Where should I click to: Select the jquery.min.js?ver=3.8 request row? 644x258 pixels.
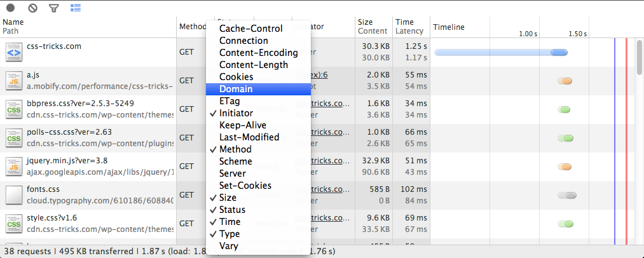[x=89, y=166]
